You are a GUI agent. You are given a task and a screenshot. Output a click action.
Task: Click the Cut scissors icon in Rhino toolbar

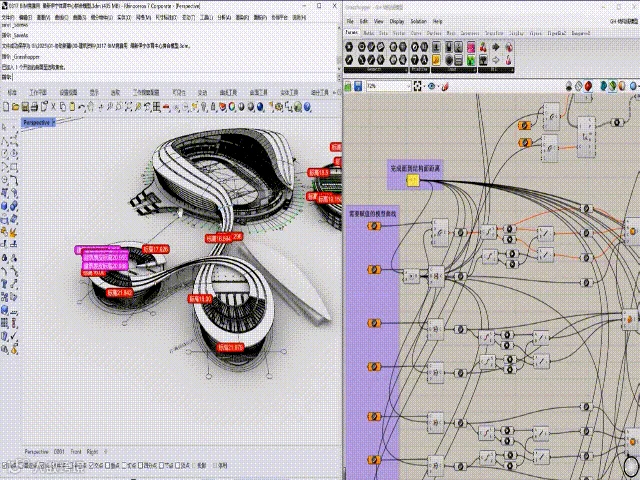point(53,107)
